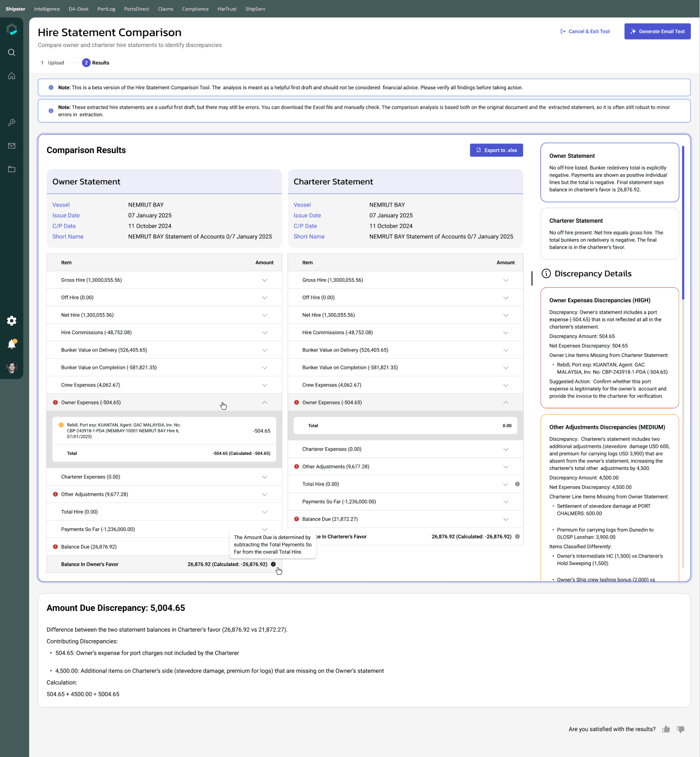Click Owner Expenses Discrepancies (HIGH) card

pyautogui.click(x=610, y=348)
